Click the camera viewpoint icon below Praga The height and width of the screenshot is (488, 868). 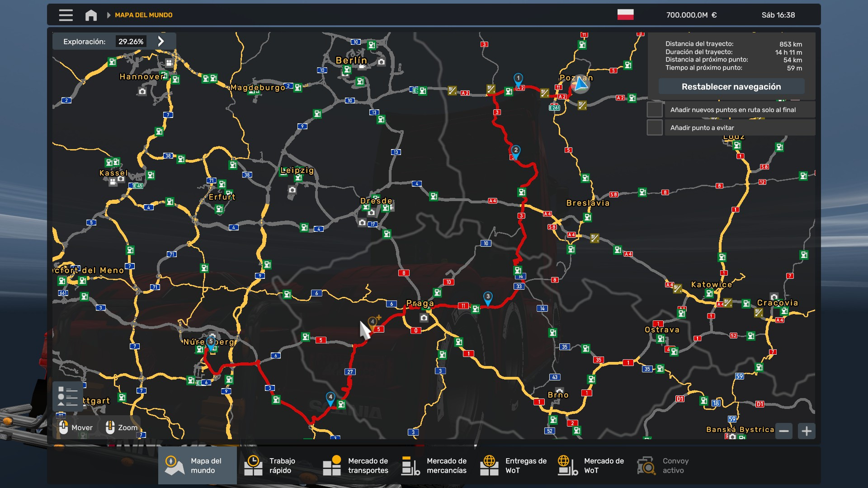(x=424, y=318)
